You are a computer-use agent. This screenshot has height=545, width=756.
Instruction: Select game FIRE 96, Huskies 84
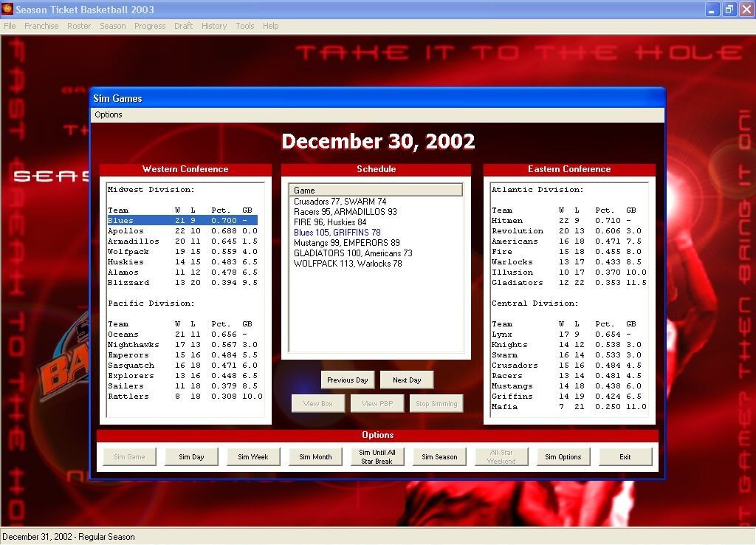(x=330, y=222)
